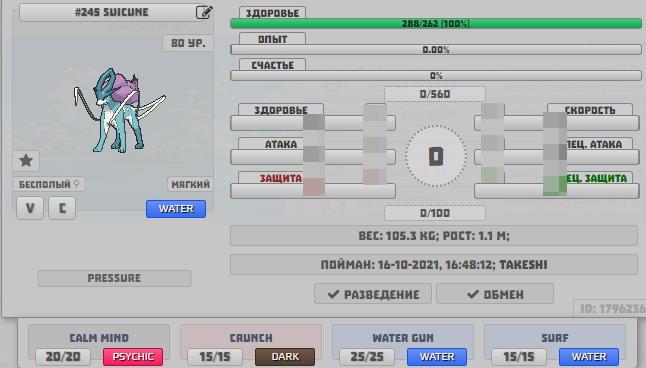
Task: Click the Мягкий nature label
Action: coord(190,184)
